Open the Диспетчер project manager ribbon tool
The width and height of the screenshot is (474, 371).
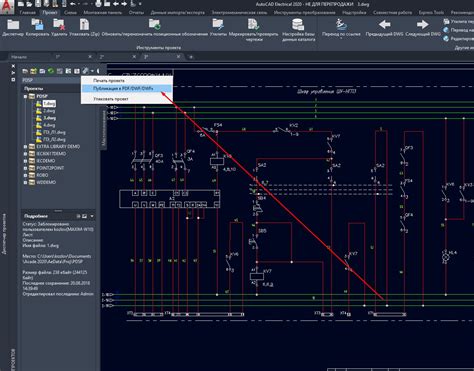[13, 27]
